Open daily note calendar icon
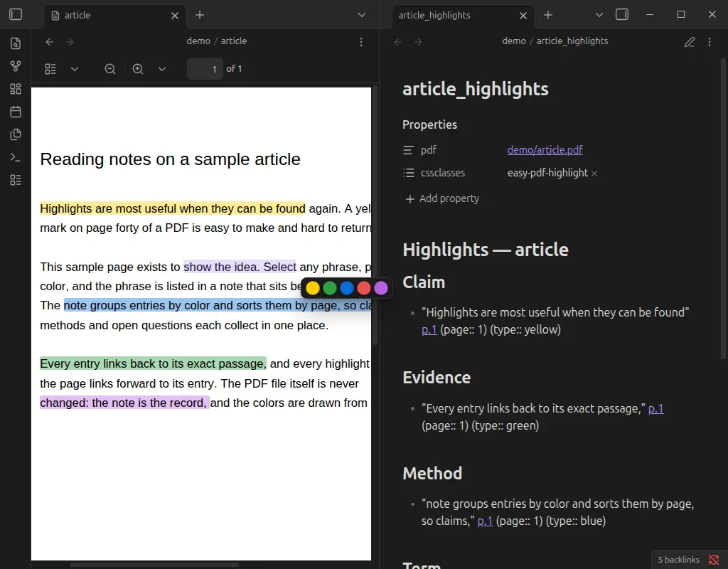Viewport: 728px width, 569px height. [16, 112]
